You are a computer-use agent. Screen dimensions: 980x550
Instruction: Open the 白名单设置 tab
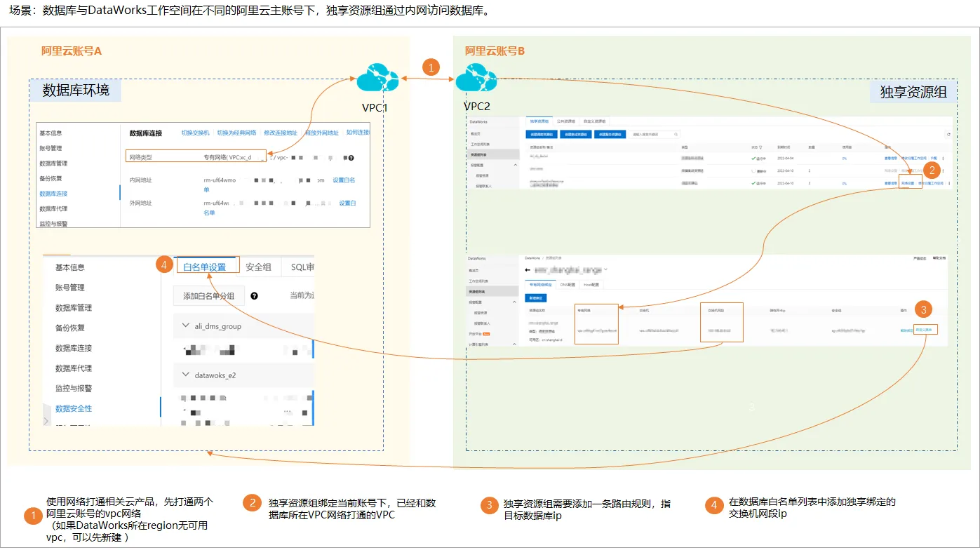coord(205,267)
